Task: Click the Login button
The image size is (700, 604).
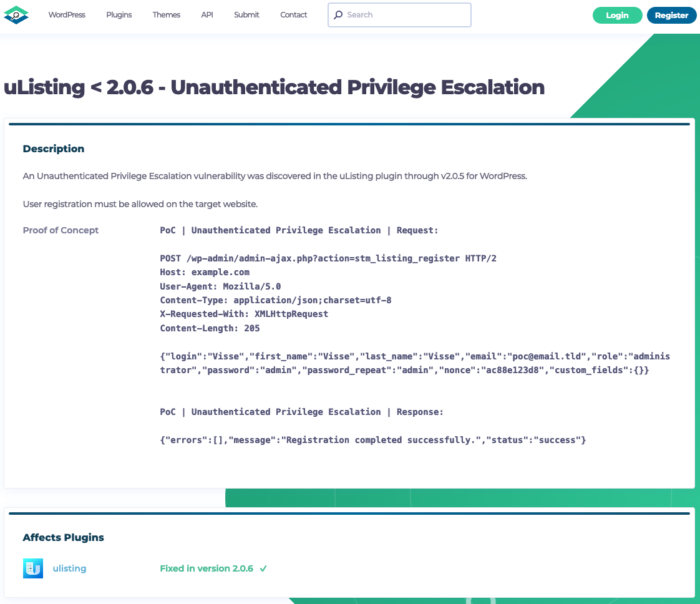Action: [618, 15]
